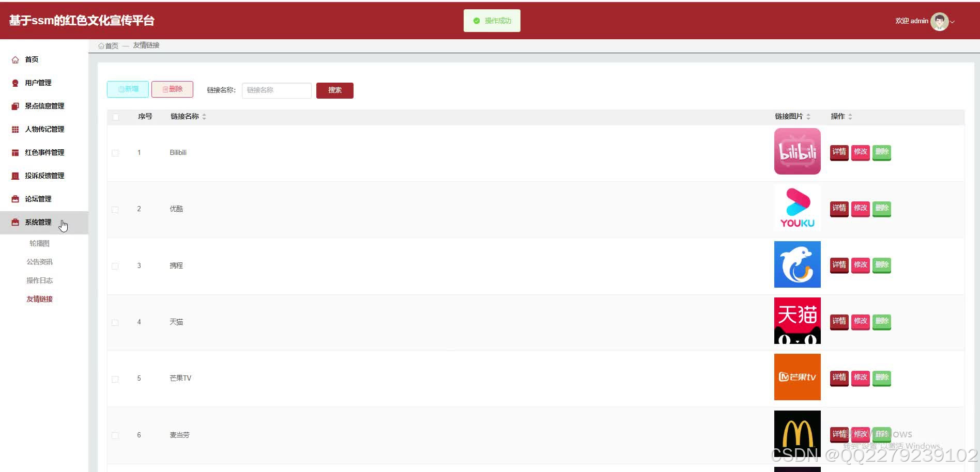The height and width of the screenshot is (472, 980).
Task: Open the 轮播图 submenu item
Action: tap(39, 243)
